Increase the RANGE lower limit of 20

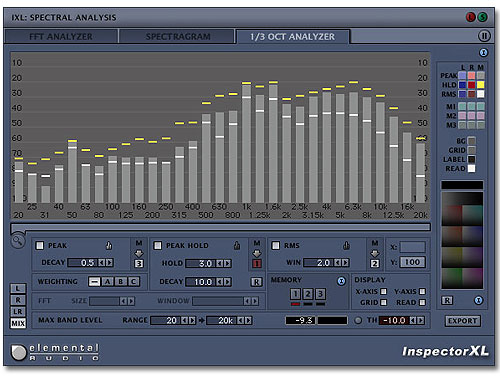[192, 321]
